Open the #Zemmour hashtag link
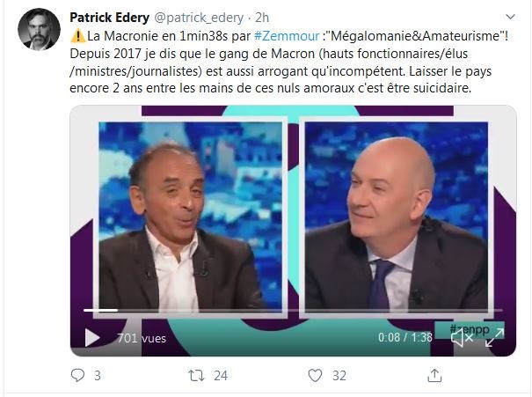 pos(287,36)
